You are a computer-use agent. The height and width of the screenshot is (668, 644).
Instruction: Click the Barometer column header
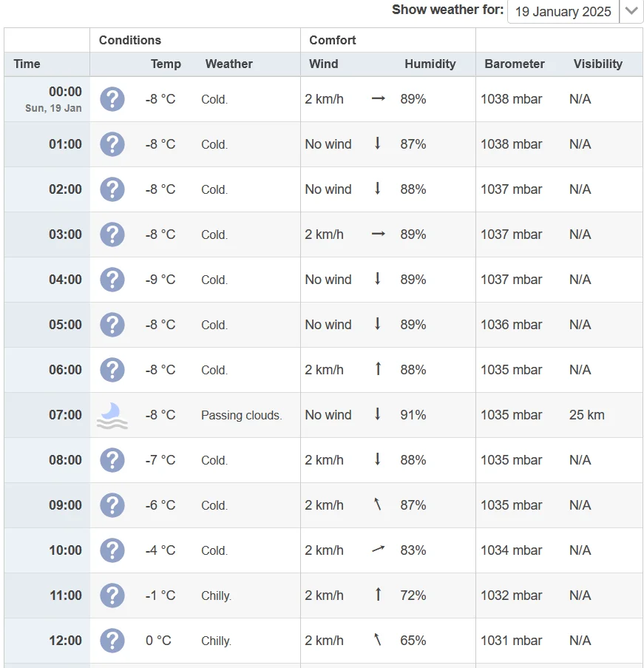pyautogui.click(x=515, y=64)
